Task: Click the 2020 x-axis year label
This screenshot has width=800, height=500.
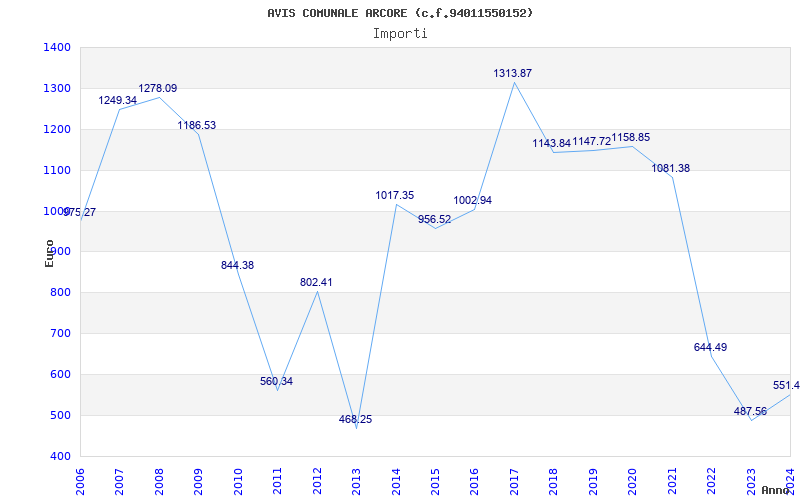Action: [633, 482]
